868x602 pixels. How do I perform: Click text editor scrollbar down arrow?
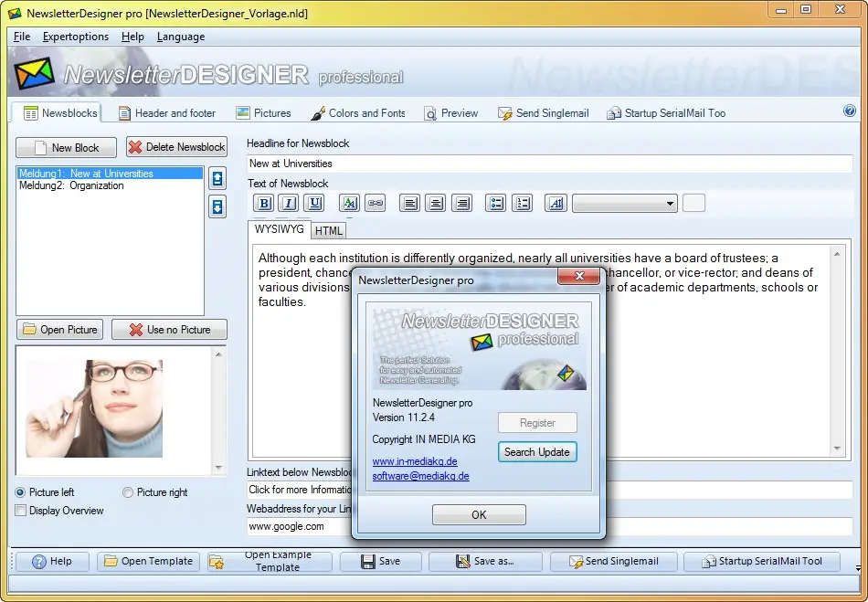tap(837, 449)
